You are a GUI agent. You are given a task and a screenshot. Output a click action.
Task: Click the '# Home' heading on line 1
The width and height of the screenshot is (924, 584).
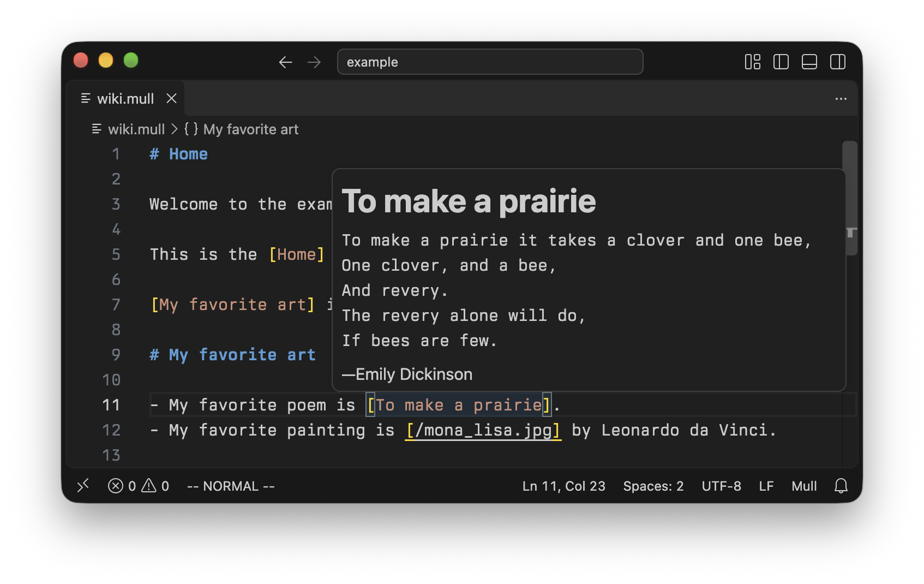(179, 154)
